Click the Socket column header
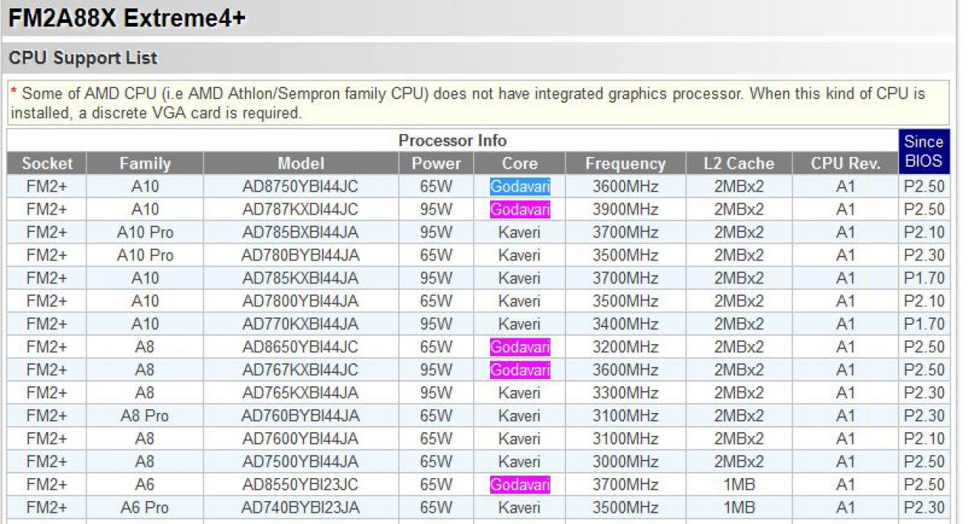This screenshot has width=980, height=524. [x=47, y=163]
